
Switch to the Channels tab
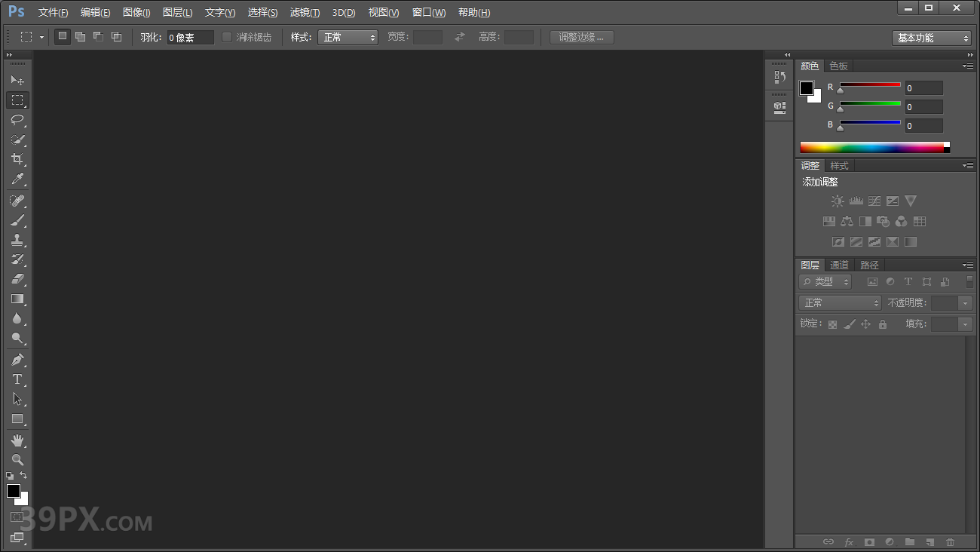point(838,265)
